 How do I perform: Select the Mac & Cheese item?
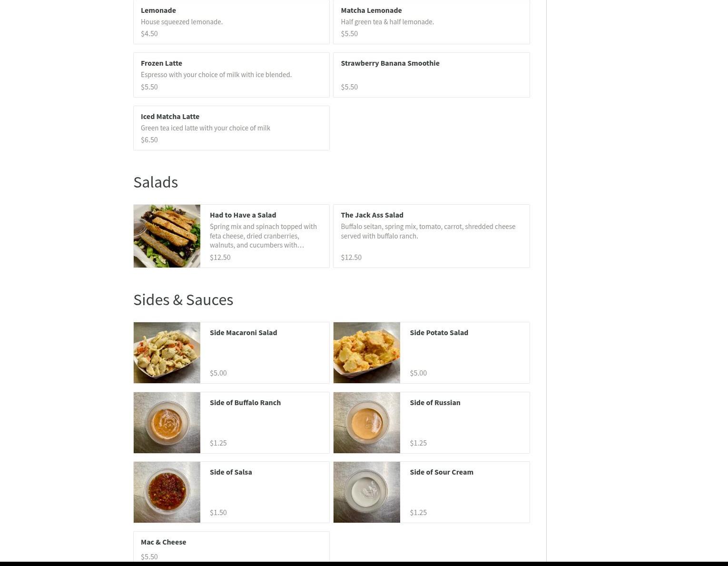[x=231, y=547]
